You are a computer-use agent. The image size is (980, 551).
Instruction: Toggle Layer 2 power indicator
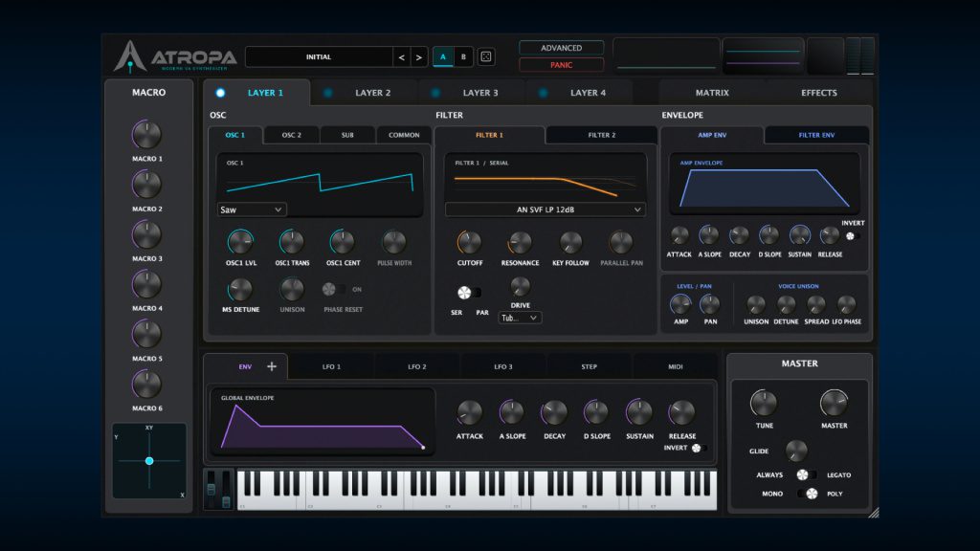[327, 93]
